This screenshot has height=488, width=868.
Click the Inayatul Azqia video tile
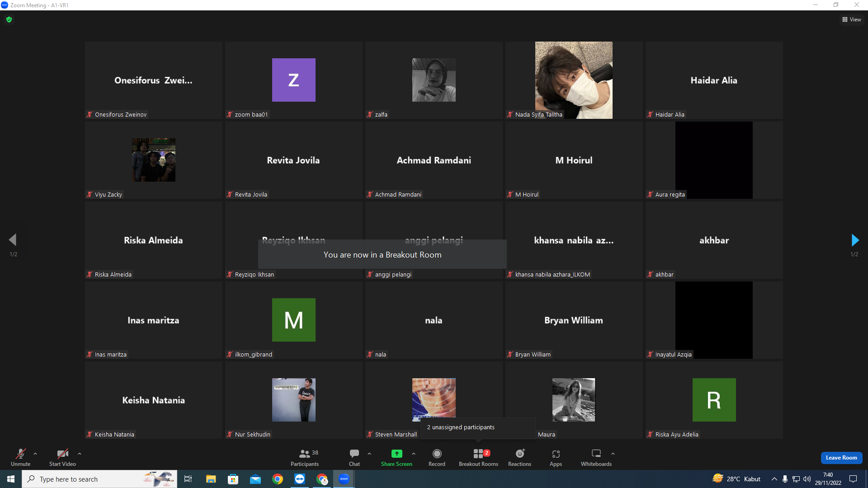click(714, 320)
